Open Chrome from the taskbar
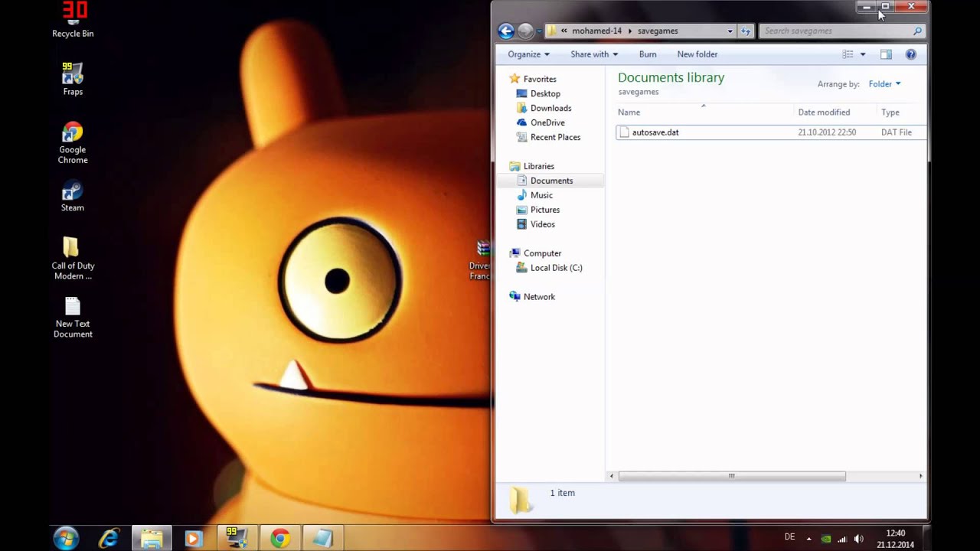980x551 pixels. pyautogui.click(x=279, y=539)
